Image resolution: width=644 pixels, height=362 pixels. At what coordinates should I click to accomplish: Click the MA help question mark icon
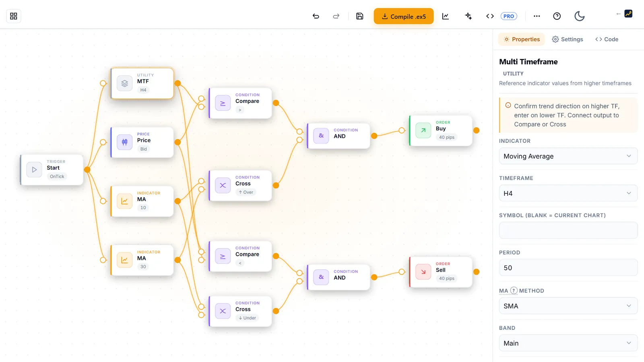514,290
